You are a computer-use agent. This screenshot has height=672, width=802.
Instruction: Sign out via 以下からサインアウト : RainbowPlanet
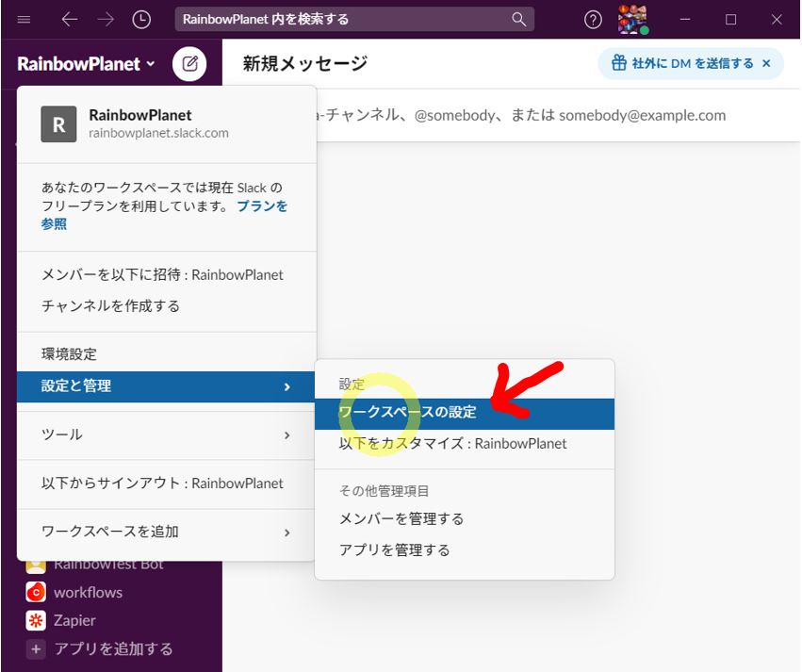pyautogui.click(x=166, y=484)
